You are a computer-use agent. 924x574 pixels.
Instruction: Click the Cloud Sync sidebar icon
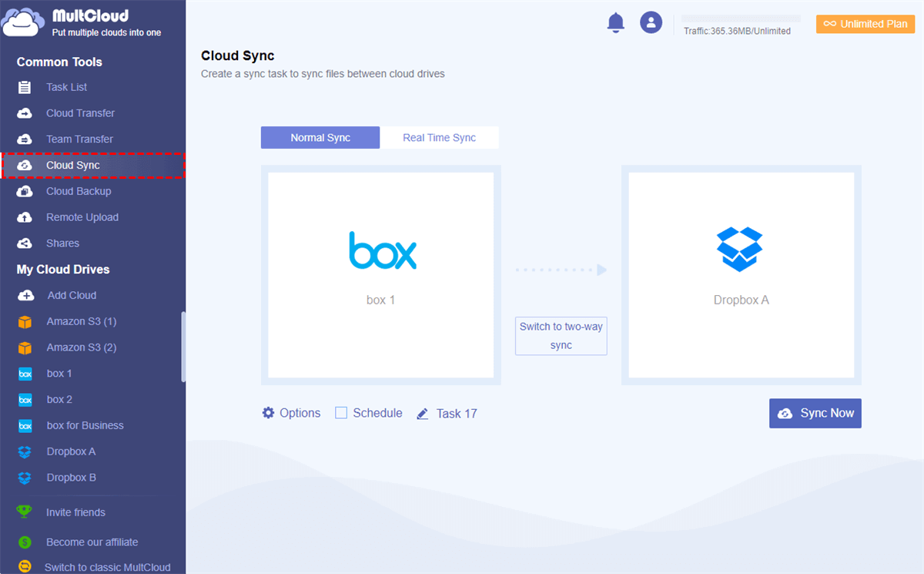click(25, 166)
